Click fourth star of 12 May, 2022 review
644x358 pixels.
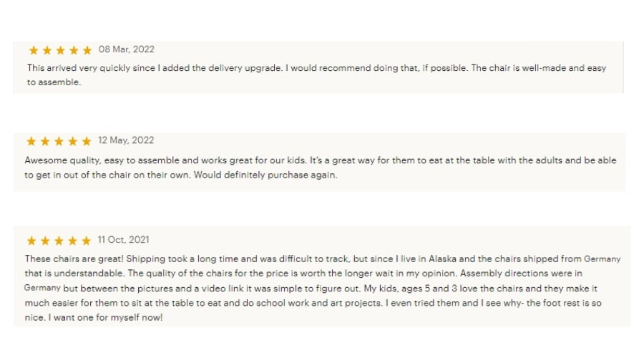coord(72,141)
